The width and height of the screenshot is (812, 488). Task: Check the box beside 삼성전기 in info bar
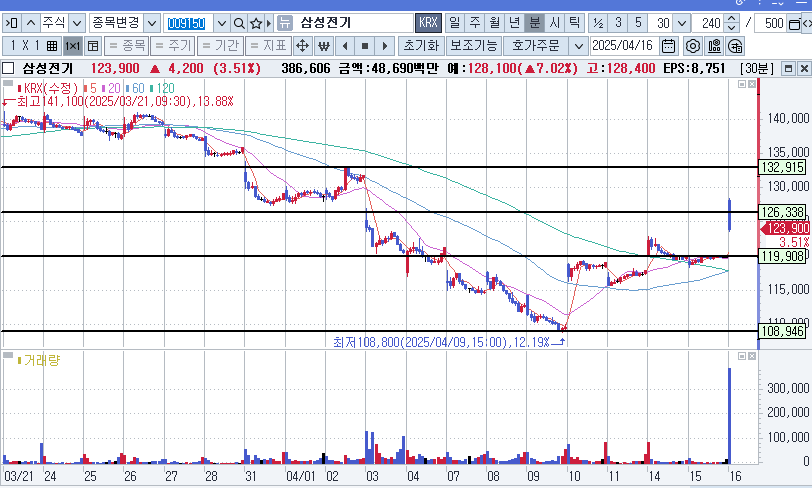[8, 68]
